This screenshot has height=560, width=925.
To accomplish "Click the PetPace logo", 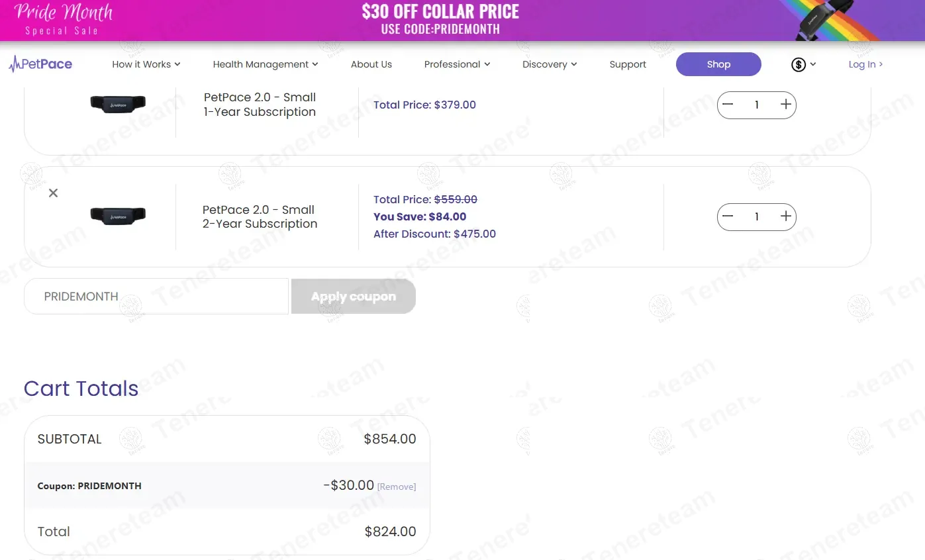I will (x=41, y=64).
